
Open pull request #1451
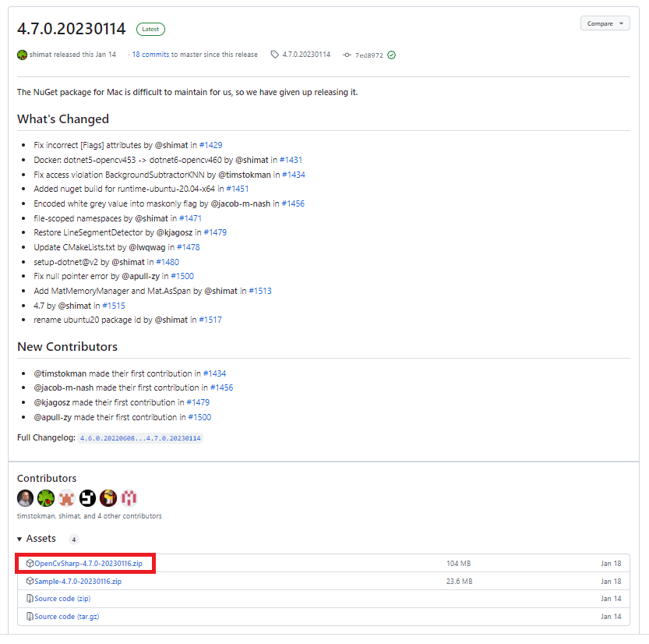pyautogui.click(x=237, y=189)
